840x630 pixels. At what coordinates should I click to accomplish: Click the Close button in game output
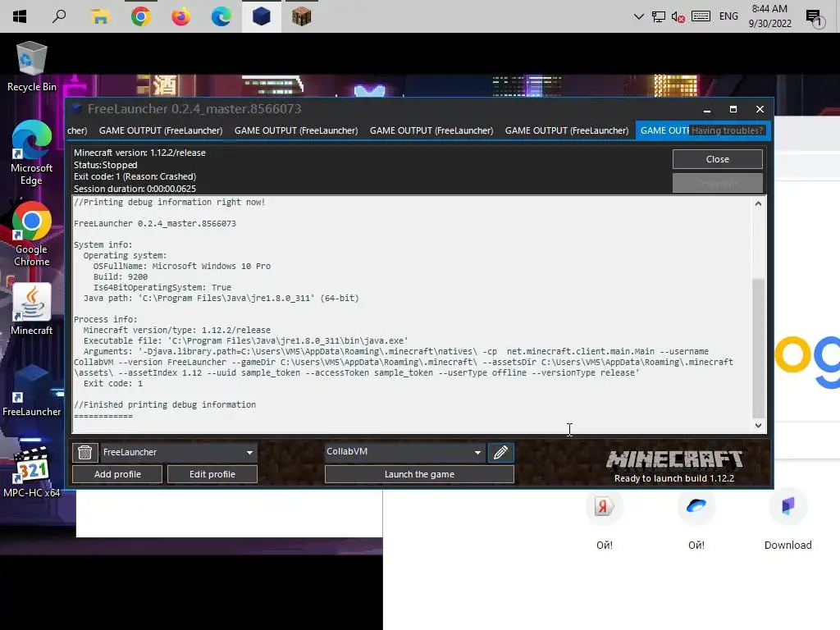coord(717,159)
